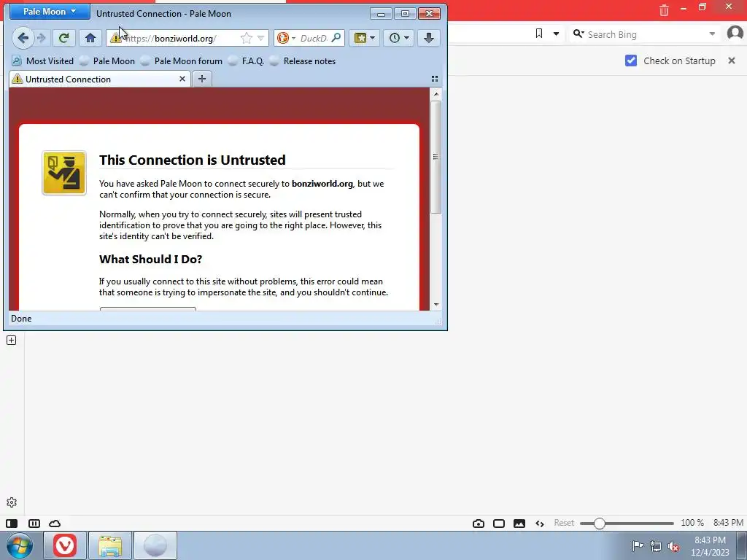
Task: Click the bonziworld.org address field
Action: pos(186,38)
